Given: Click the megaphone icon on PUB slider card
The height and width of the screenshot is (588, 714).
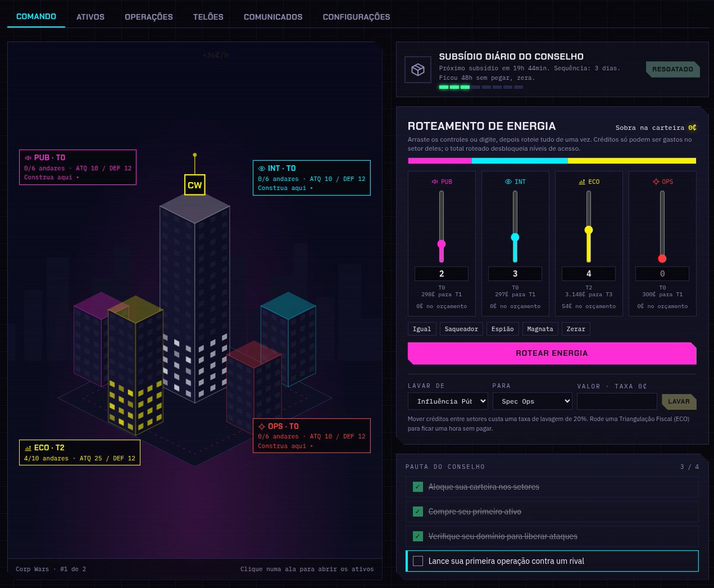Looking at the screenshot, I should point(434,182).
